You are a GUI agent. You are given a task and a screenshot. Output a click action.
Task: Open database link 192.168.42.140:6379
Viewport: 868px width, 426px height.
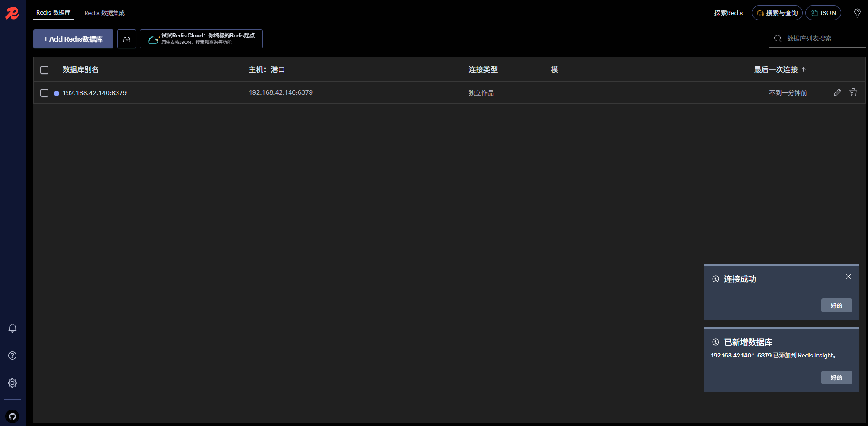coord(95,93)
